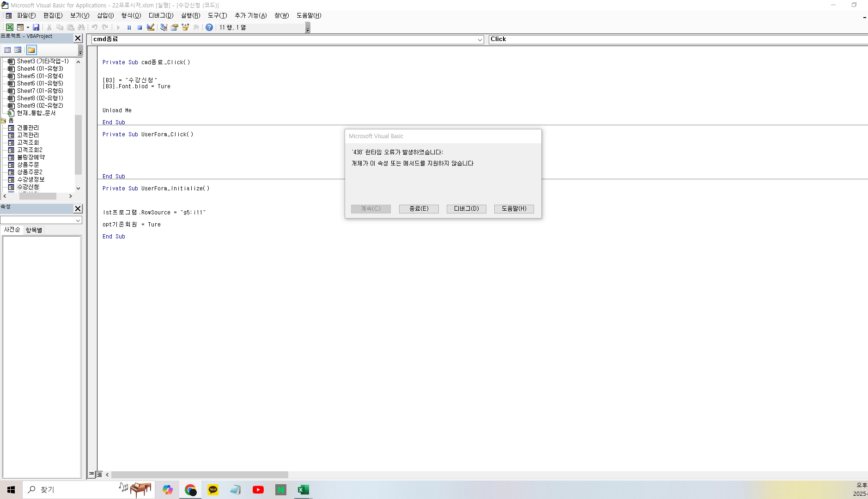Open the Project Explorer toolbar icon
868x499 pixels.
click(164, 27)
